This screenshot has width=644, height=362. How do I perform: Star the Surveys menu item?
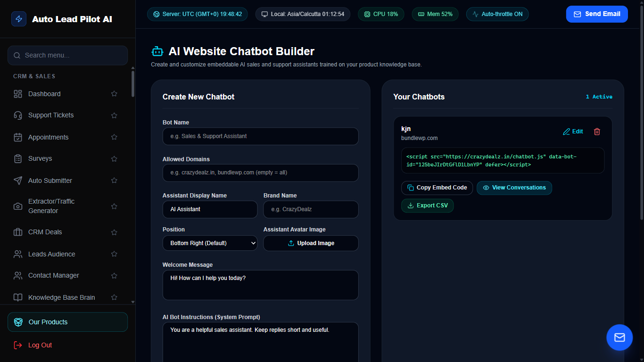pyautogui.click(x=114, y=158)
